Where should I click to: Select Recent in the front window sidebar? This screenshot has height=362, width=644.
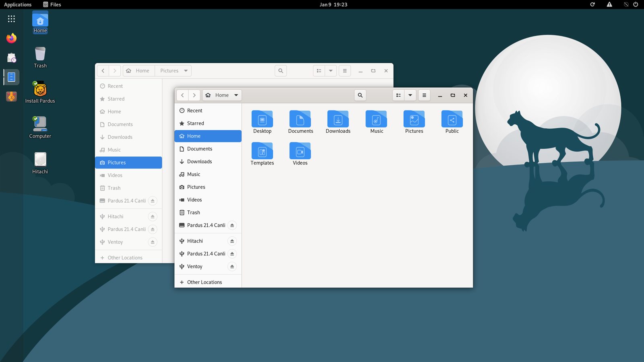(x=208, y=111)
